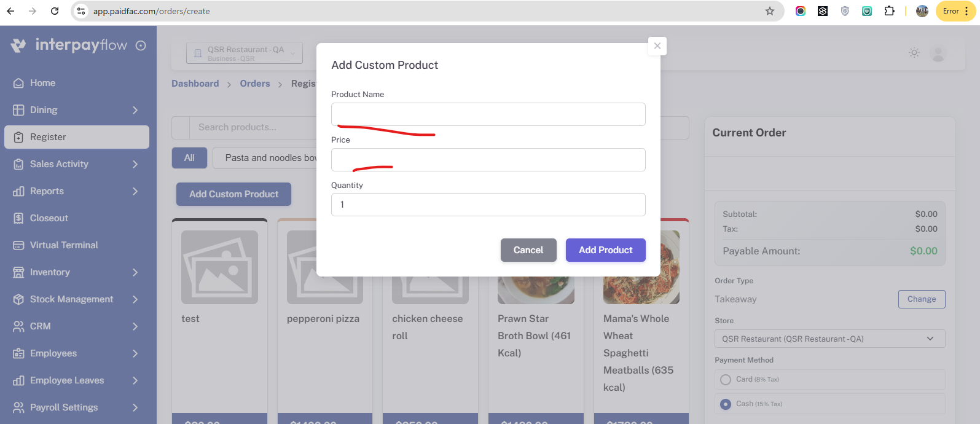Reload the page using the refresh icon
This screenshot has height=424, width=980.
[x=55, y=11]
